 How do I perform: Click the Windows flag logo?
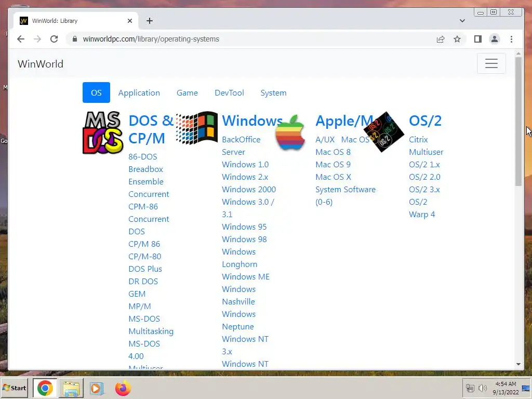tap(197, 128)
